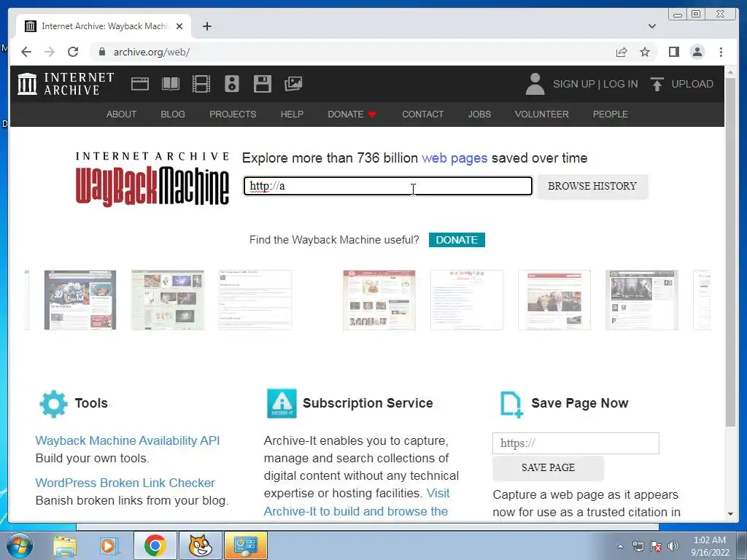Screen dimensions: 747x560
Task: Click the Archive-It subscription icon
Action: point(282,403)
